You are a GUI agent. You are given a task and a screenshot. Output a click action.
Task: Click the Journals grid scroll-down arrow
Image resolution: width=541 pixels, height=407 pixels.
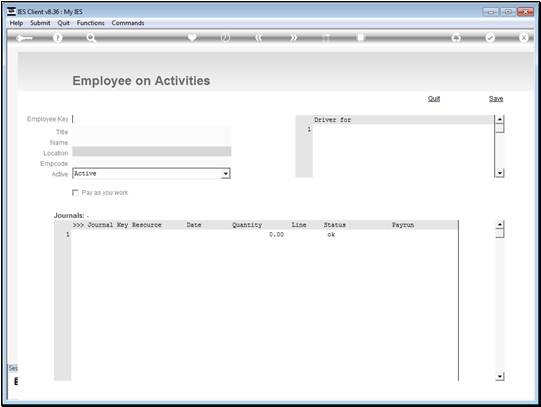click(x=500, y=376)
